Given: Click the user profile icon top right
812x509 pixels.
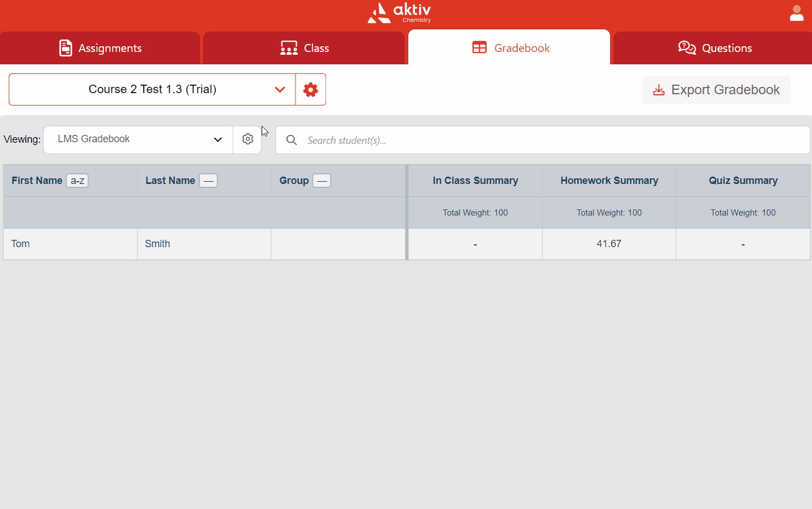Looking at the screenshot, I should click(x=797, y=13).
